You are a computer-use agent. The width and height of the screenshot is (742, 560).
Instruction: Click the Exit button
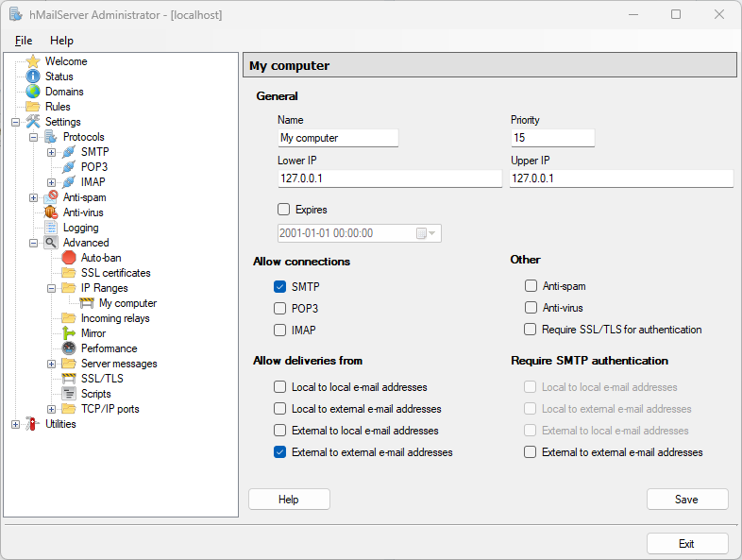[687, 543]
